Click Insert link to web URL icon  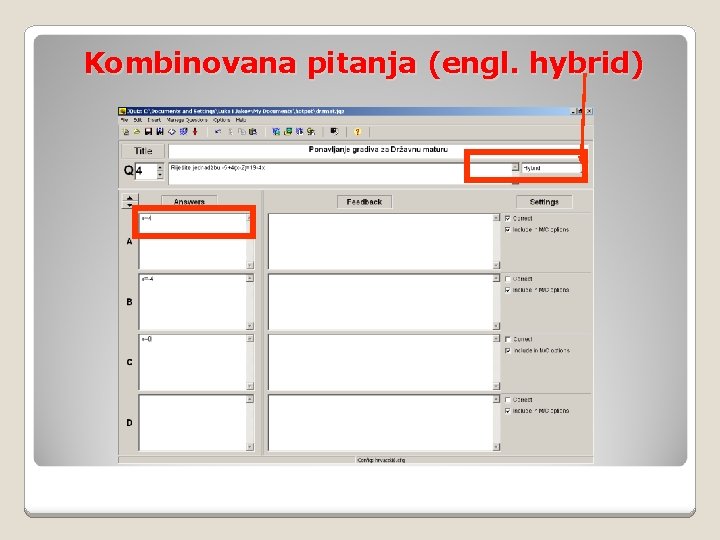coord(300,132)
